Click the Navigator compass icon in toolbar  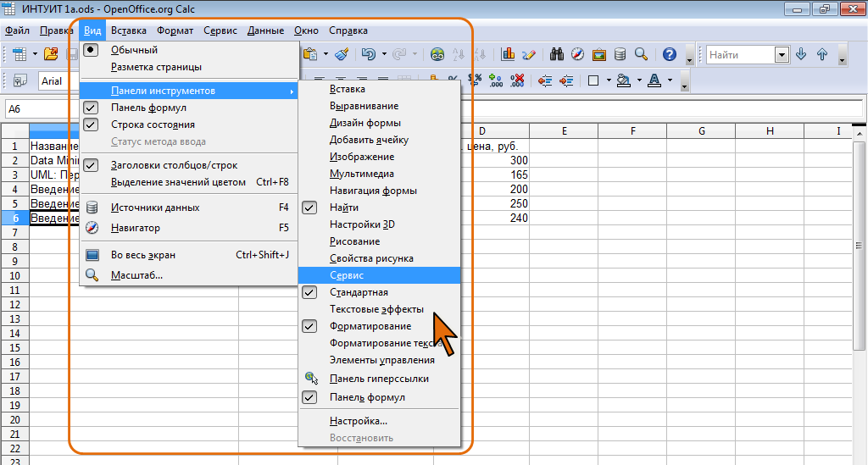pos(577,54)
